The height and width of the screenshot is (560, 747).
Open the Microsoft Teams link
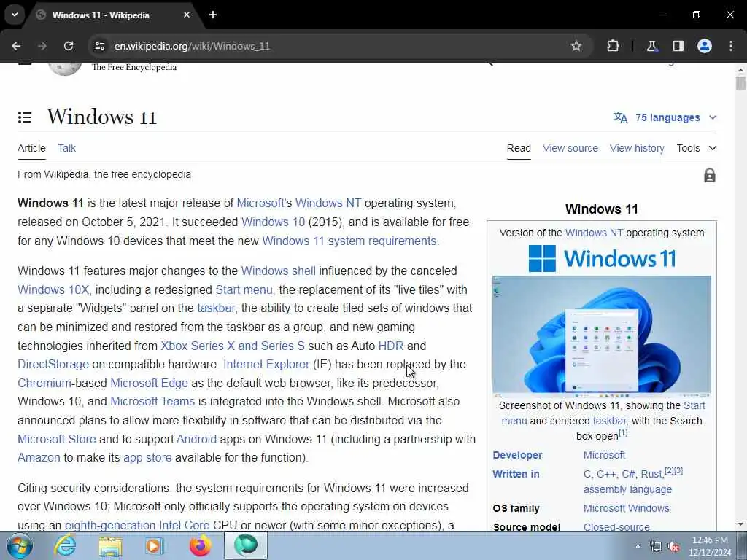coord(152,402)
